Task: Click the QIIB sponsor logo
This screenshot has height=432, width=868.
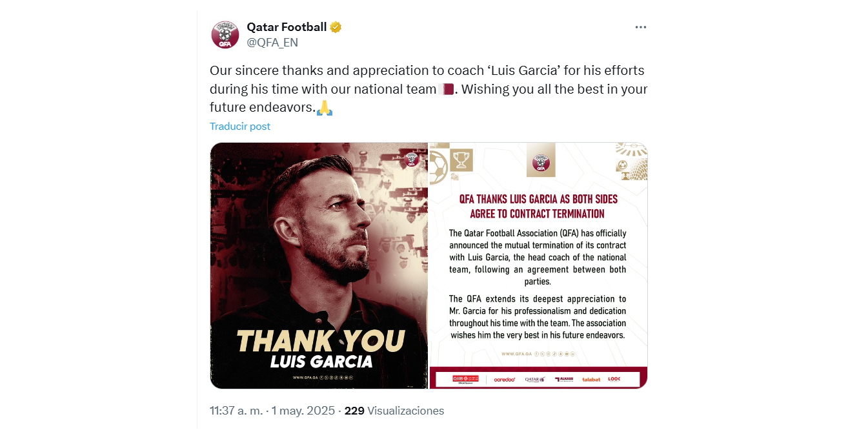Action: coord(456,379)
